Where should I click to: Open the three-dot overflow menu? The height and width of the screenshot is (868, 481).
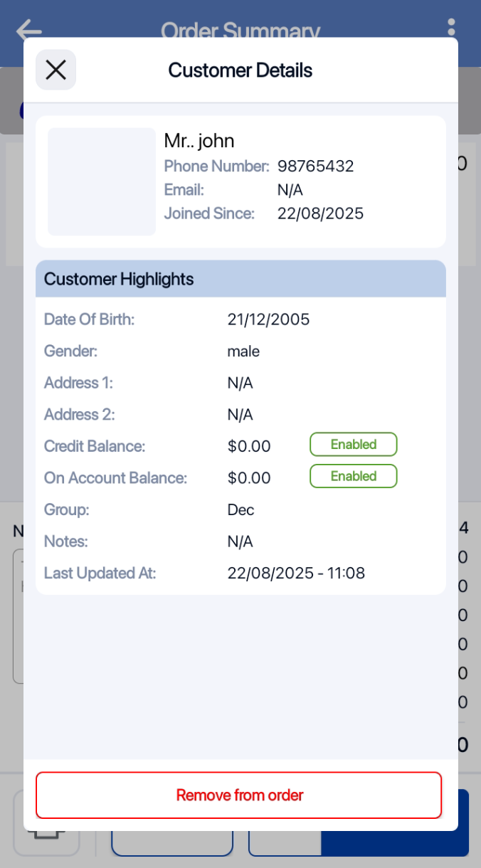451,28
